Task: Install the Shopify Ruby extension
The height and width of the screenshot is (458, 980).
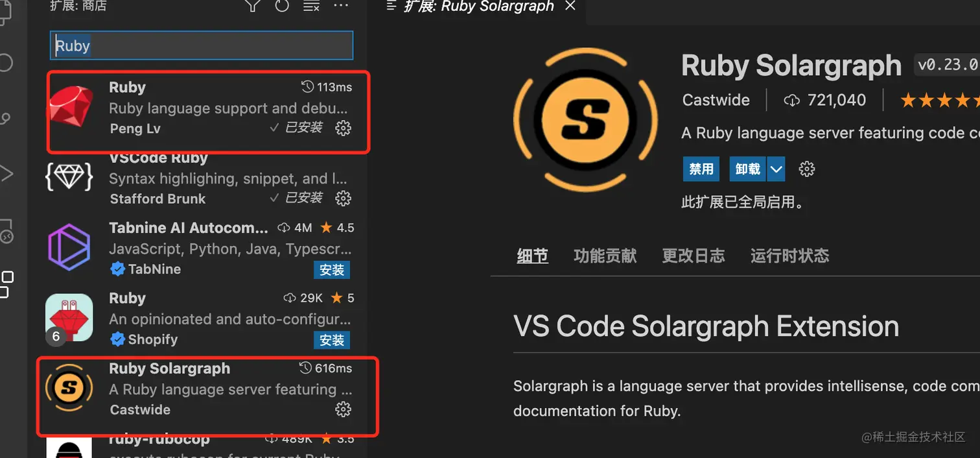Action: [332, 340]
